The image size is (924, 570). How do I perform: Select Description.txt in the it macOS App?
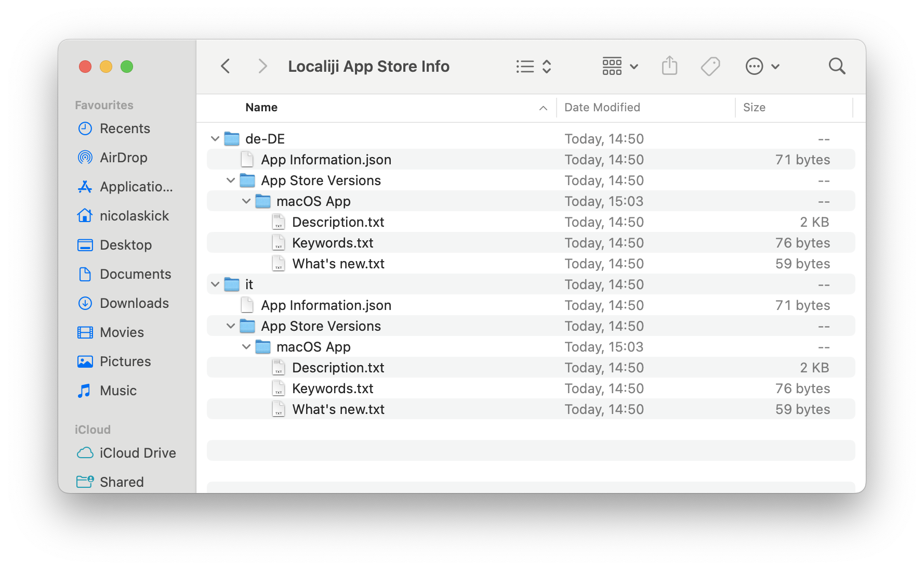click(x=531, y=368)
